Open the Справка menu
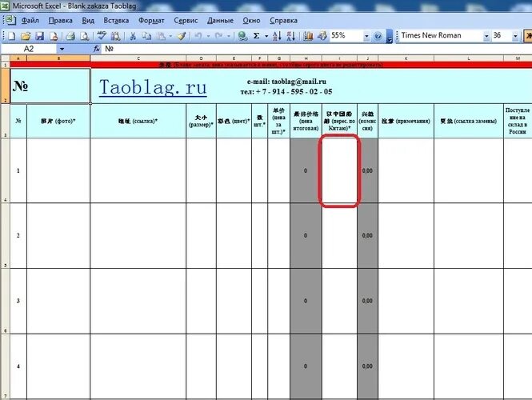 [x=284, y=21]
